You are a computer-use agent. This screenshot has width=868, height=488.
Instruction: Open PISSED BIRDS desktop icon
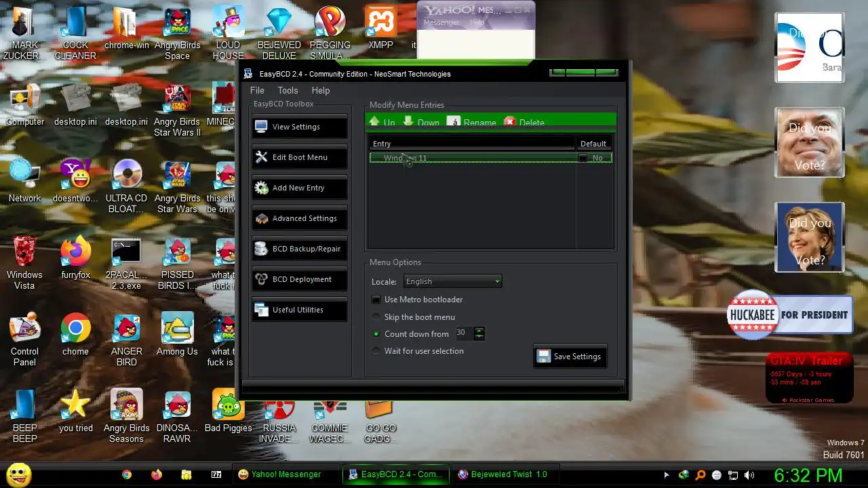pyautogui.click(x=177, y=263)
